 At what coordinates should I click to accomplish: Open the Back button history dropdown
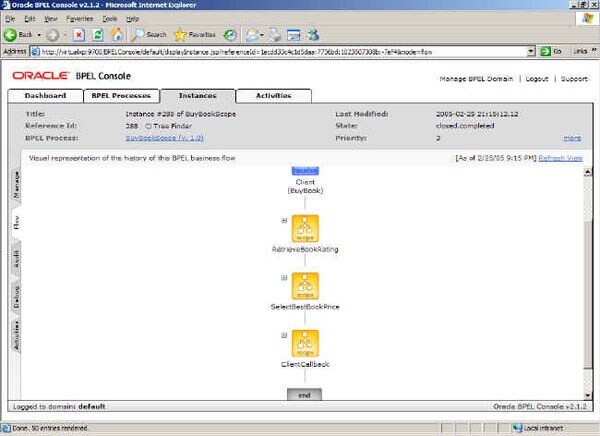39,35
